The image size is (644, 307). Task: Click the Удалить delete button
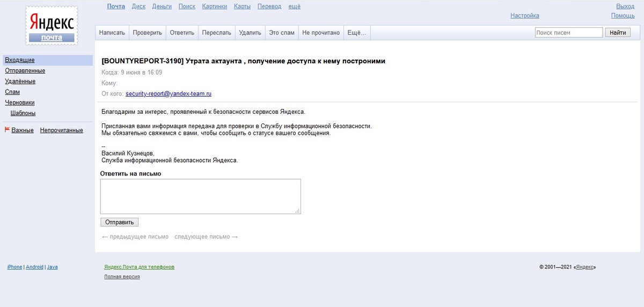tap(250, 32)
